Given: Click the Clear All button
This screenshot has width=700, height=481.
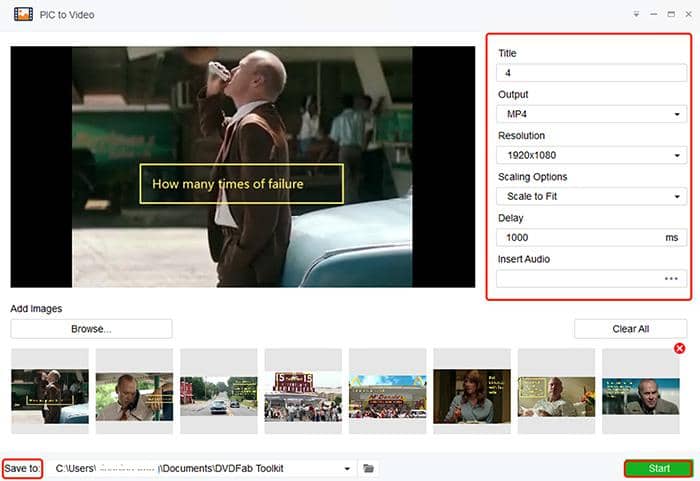Looking at the screenshot, I should (x=630, y=329).
